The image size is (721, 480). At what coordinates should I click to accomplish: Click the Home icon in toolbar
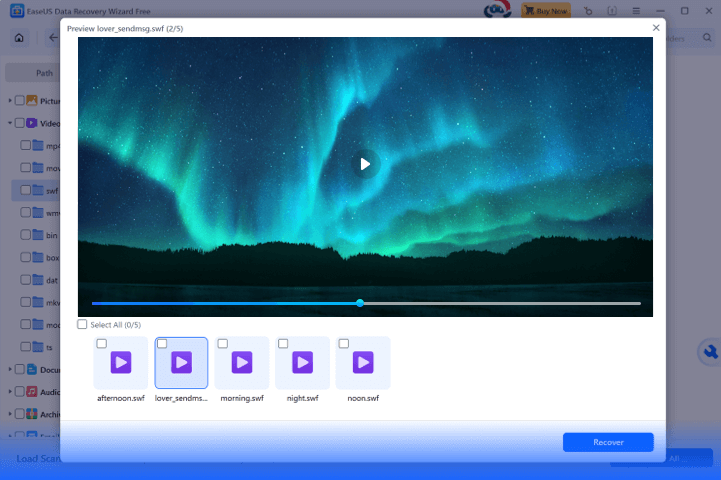(19, 38)
